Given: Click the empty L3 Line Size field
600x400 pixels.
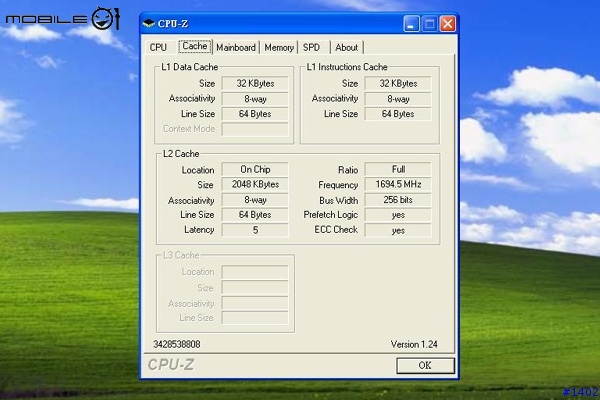Looking at the screenshot, I should click(x=255, y=318).
